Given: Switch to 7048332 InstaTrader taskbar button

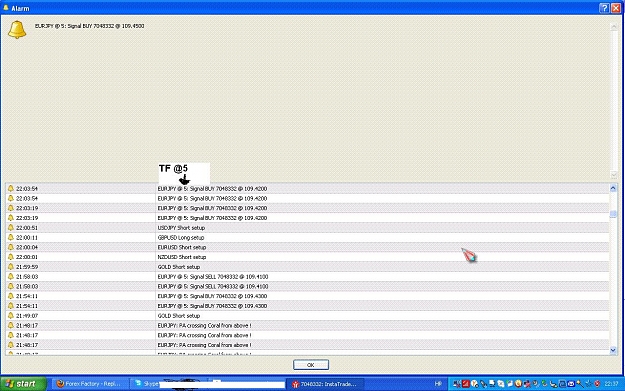Looking at the screenshot, I should (325, 384).
